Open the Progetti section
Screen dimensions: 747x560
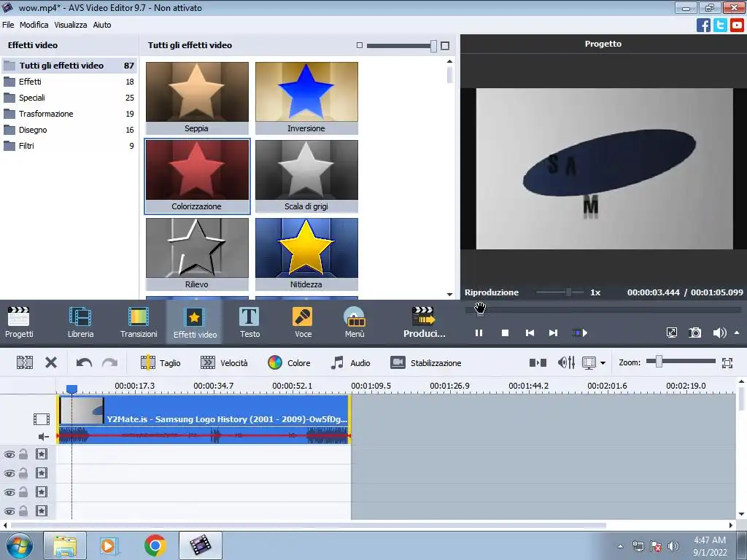[19, 322]
